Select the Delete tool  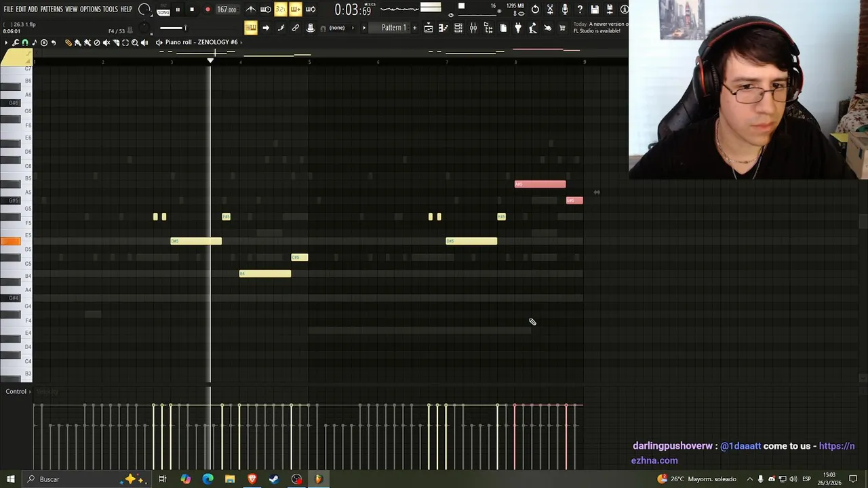(97, 43)
